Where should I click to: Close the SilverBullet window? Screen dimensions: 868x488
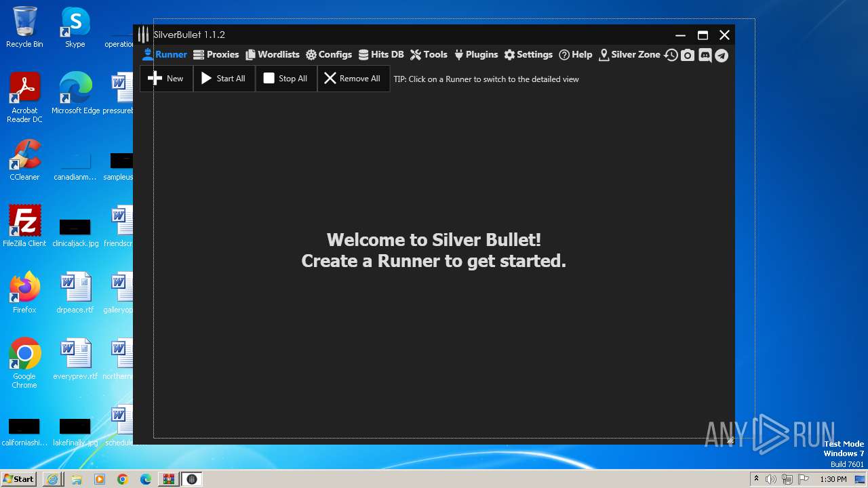724,35
